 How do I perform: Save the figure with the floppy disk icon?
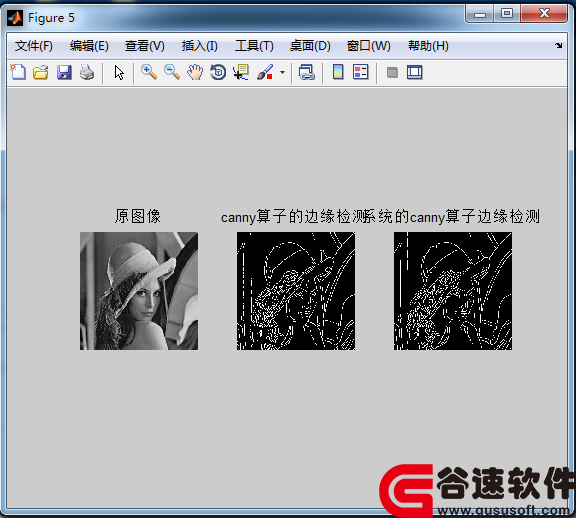[64, 72]
